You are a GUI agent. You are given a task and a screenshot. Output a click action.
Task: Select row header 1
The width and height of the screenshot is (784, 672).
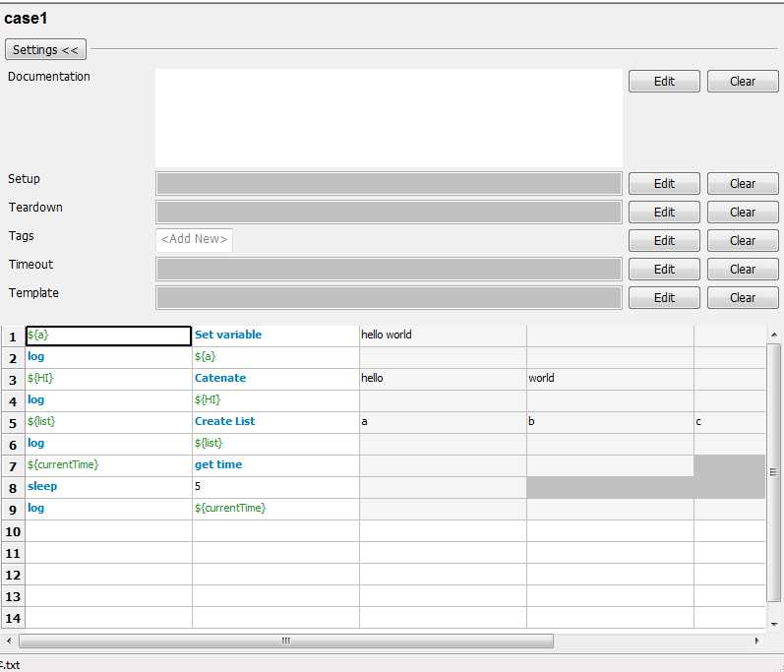tap(13, 336)
